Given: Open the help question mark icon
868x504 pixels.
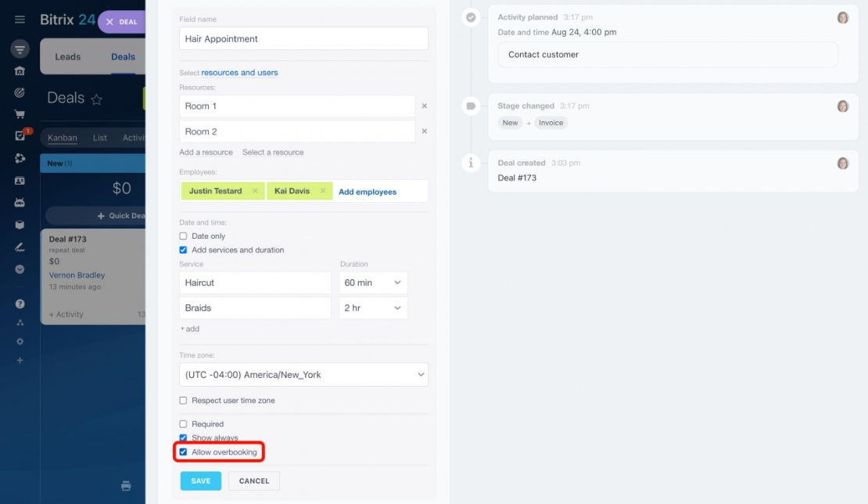Looking at the screenshot, I should [x=20, y=304].
